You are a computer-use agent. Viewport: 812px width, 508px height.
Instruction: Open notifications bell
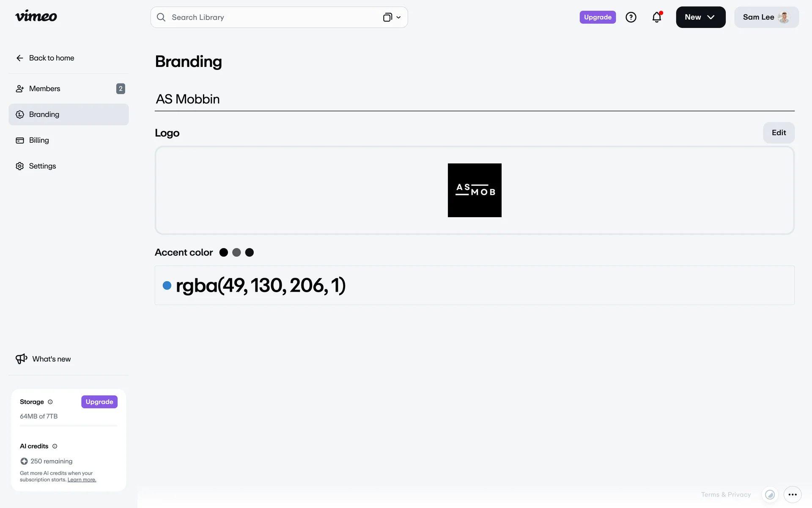[656, 17]
